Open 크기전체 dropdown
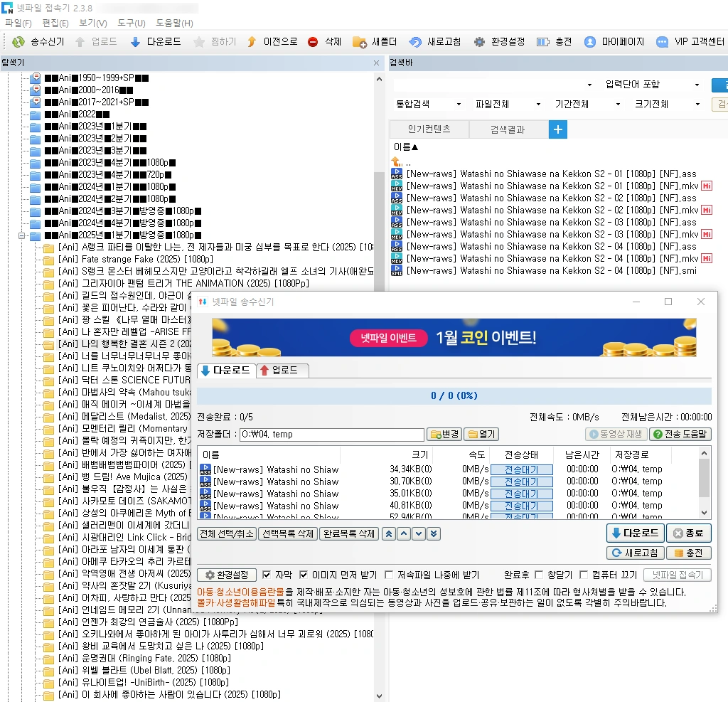Screen dimensions: 728x702 [x=668, y=104]
